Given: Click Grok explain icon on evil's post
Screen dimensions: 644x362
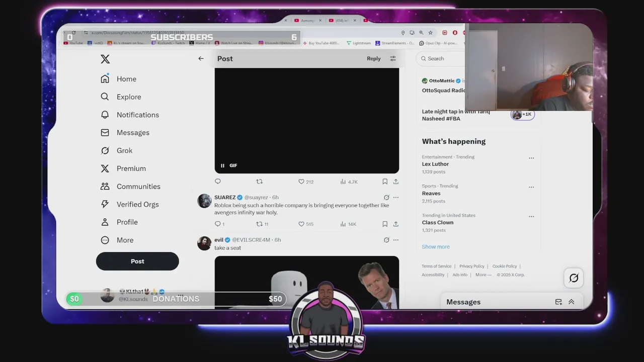Looking at the screenshot, I should coord(386,240).
